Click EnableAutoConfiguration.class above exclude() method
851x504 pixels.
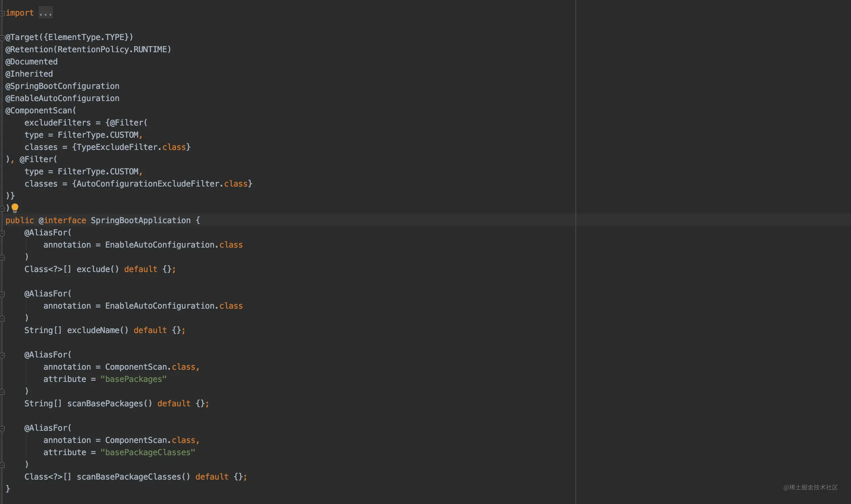tap(174, 245)
